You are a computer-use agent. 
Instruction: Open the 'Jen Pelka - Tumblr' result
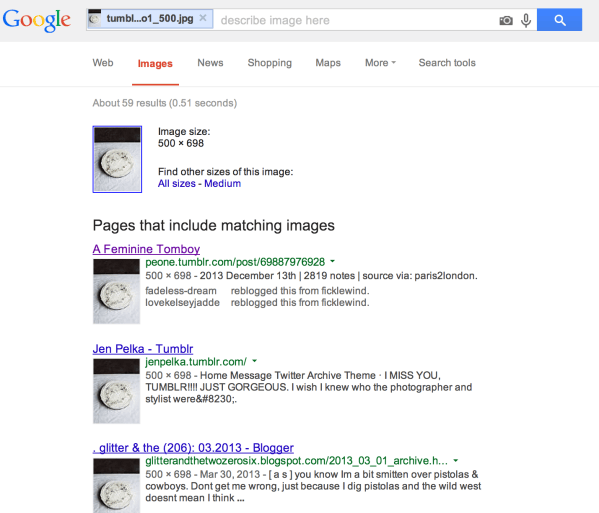143,349
